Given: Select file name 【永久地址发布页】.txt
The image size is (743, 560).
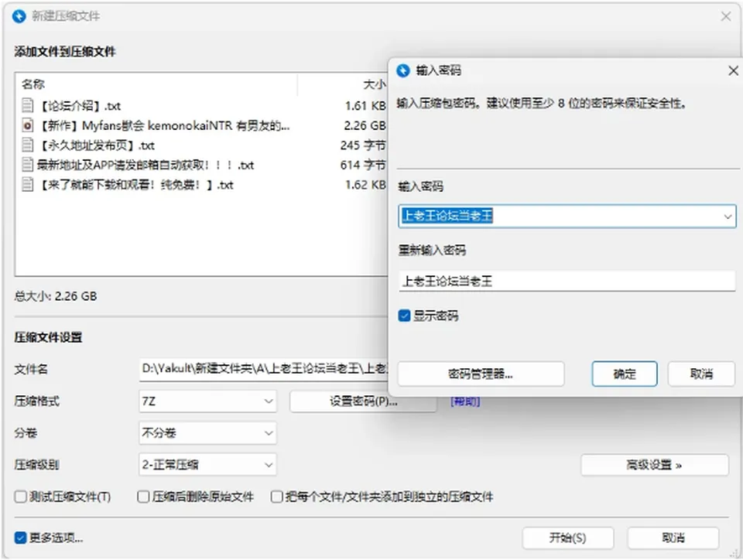Looking at the screenshot, I should coord(96,145).
